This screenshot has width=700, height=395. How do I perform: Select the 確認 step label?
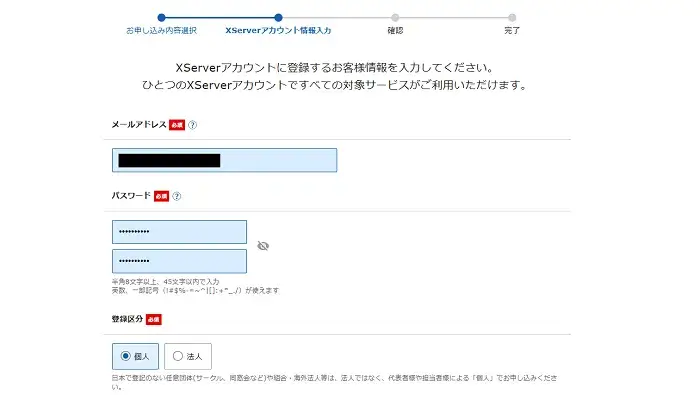(395, 30)
